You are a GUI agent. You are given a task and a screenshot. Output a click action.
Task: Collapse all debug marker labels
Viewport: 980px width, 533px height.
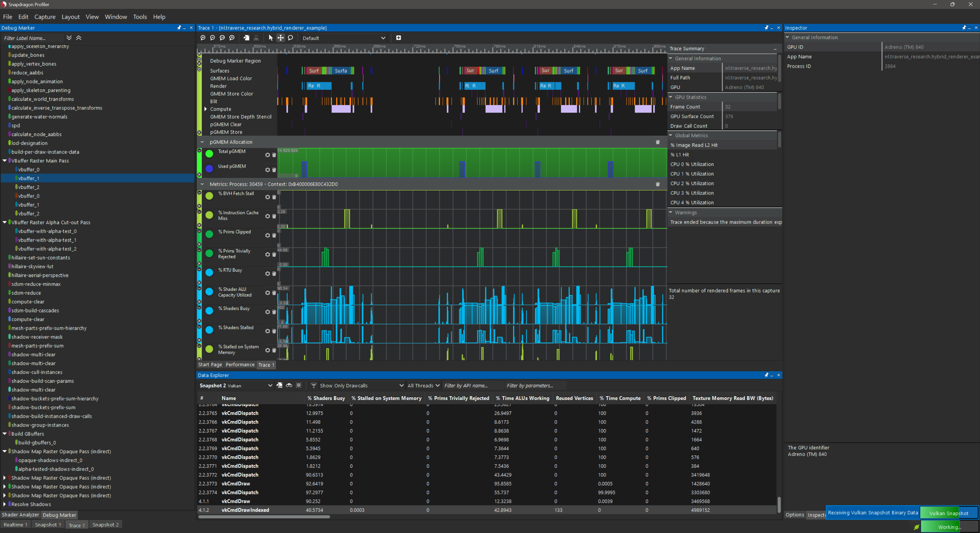click(x=79, y=38)
